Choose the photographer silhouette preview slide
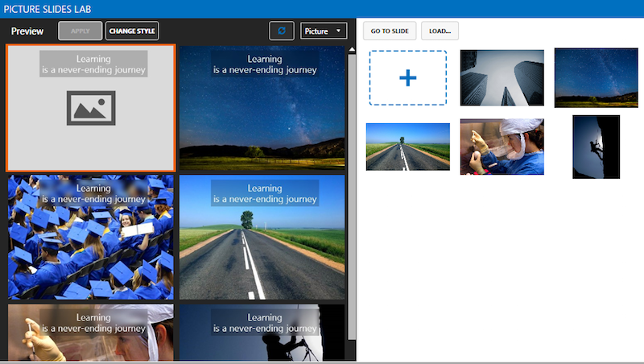644x364 pixels. coord(262,332)
